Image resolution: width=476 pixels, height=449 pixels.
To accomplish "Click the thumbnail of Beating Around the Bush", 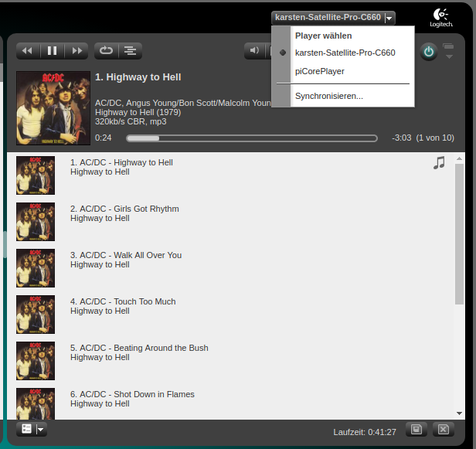I will [36, 361].
